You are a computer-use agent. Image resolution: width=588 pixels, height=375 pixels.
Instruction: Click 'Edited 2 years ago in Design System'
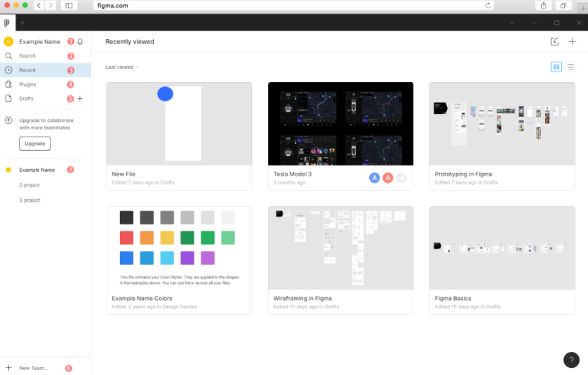(x=154, y=307)
